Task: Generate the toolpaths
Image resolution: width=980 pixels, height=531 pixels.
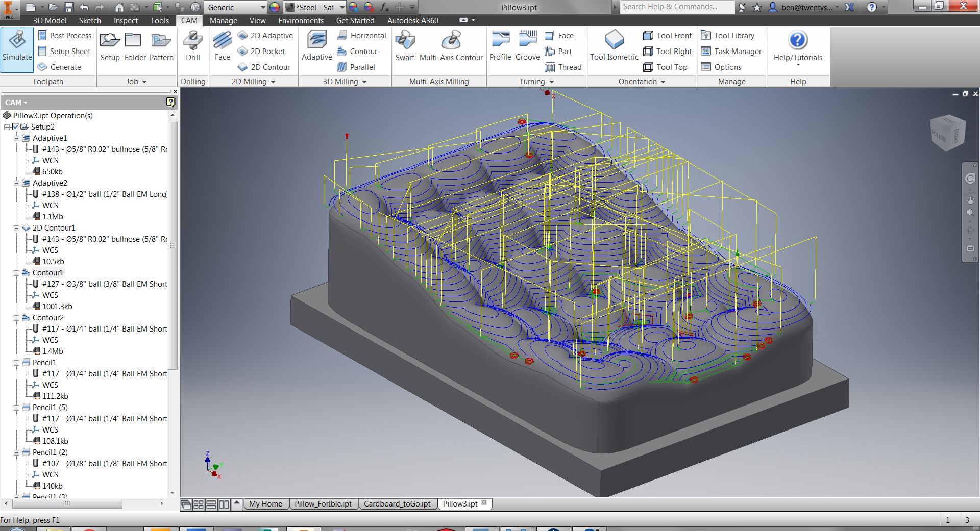Action: [x=59, y=67]
